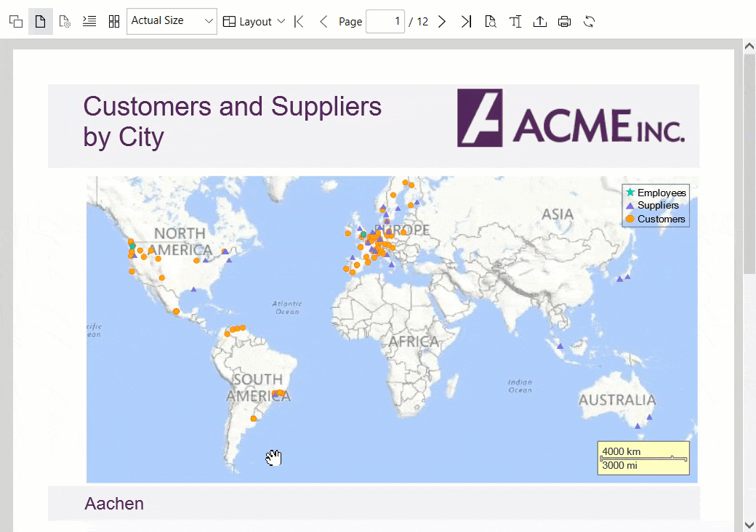Open the Actual Size zoom dropdown
The image size is (756, 532).
tap(172, 21)
